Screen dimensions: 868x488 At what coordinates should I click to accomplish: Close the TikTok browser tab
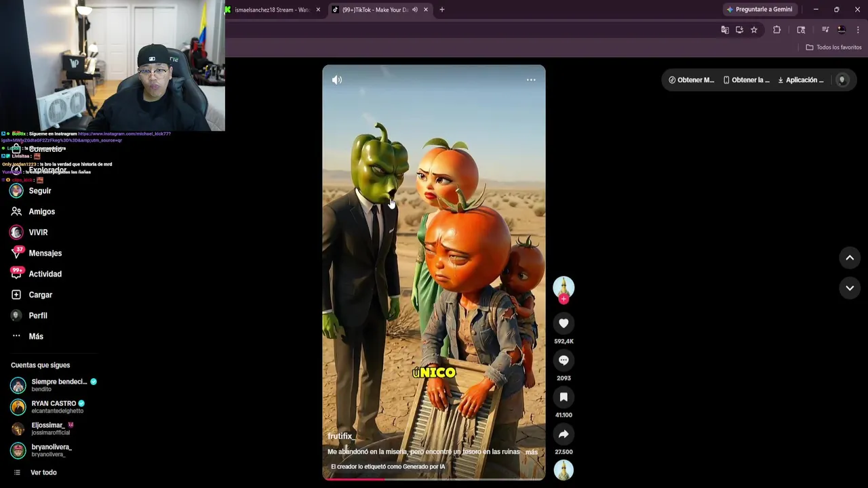coord(426,9)
